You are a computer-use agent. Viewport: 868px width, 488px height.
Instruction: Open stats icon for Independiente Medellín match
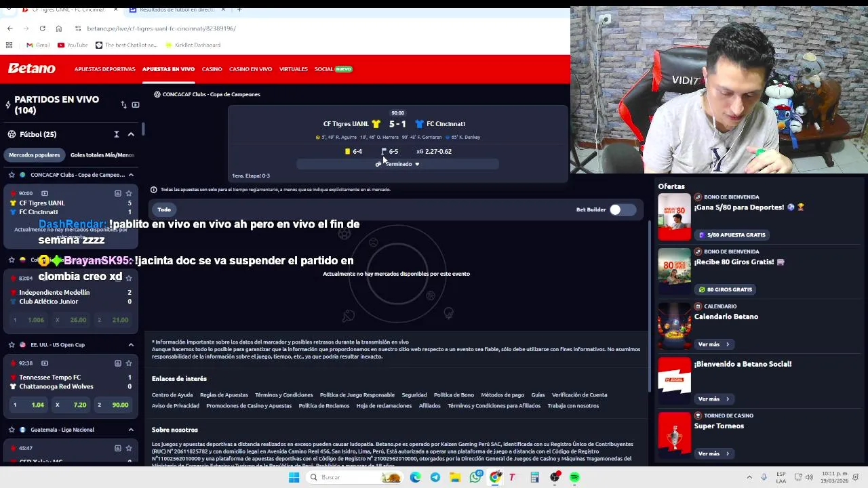(x=117, y=278)
